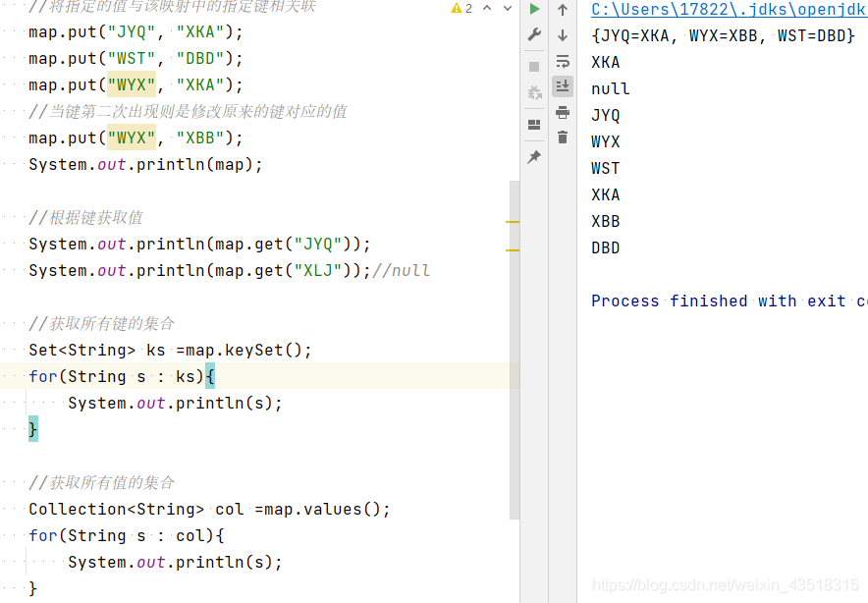This screenshot has height=603, width=868.
Task: Click the bug-with-gear debug icon
Action: 534,93
